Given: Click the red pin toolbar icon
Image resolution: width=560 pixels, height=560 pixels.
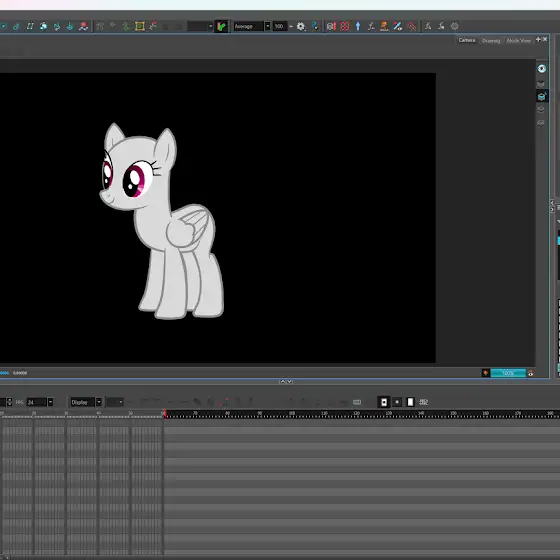Looking at the screenshot, I should 412,26.
